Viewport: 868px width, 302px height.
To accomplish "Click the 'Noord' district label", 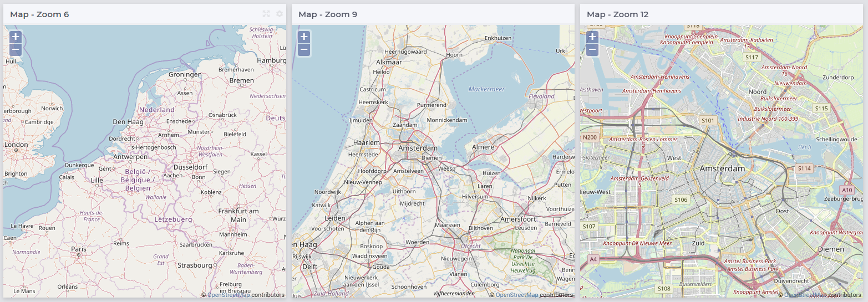I will point(757,91).
